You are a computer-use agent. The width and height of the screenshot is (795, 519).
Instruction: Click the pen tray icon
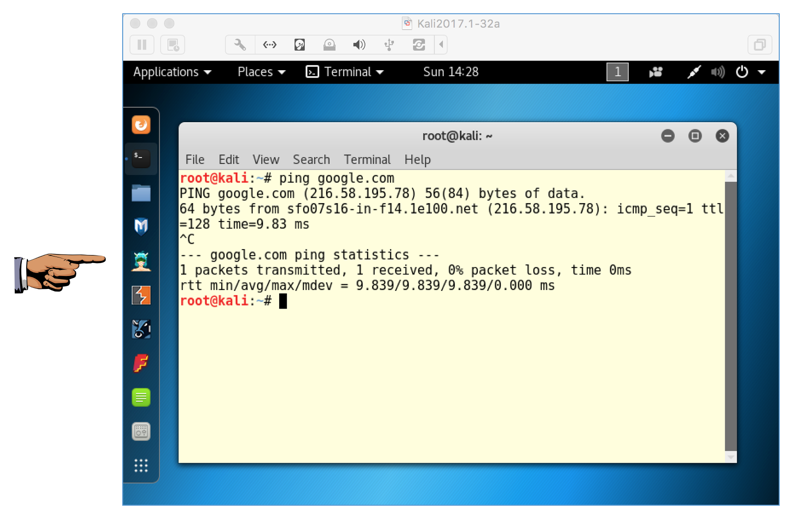[694, 72]
